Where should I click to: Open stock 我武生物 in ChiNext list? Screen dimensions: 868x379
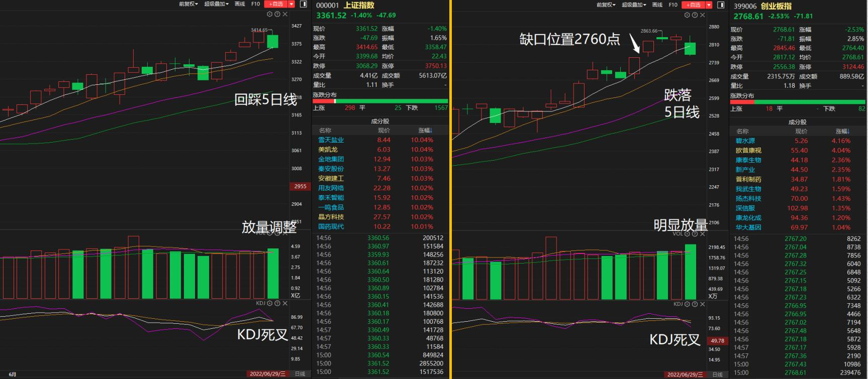[748, 189]
